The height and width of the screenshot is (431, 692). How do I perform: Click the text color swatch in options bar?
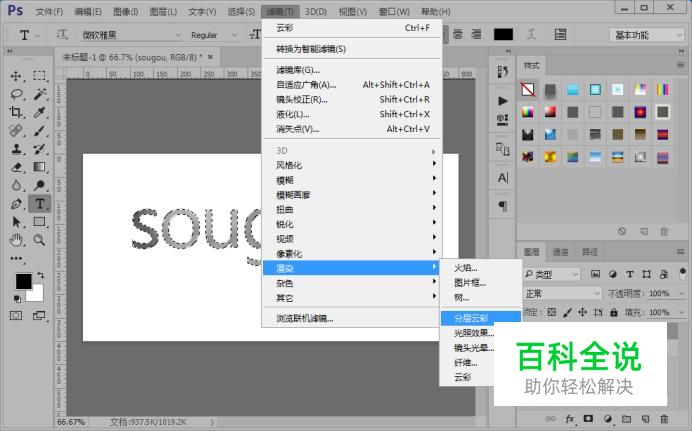tap(503, 34)
